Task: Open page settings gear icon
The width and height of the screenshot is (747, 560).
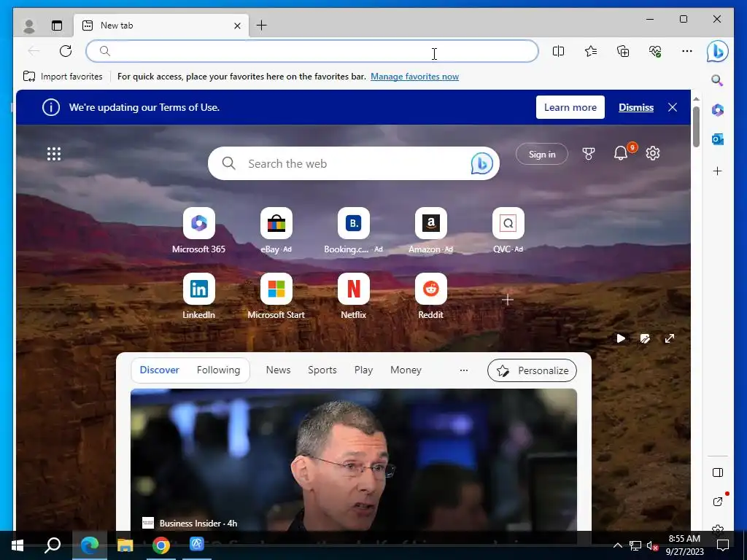Action: pos(653,153)
